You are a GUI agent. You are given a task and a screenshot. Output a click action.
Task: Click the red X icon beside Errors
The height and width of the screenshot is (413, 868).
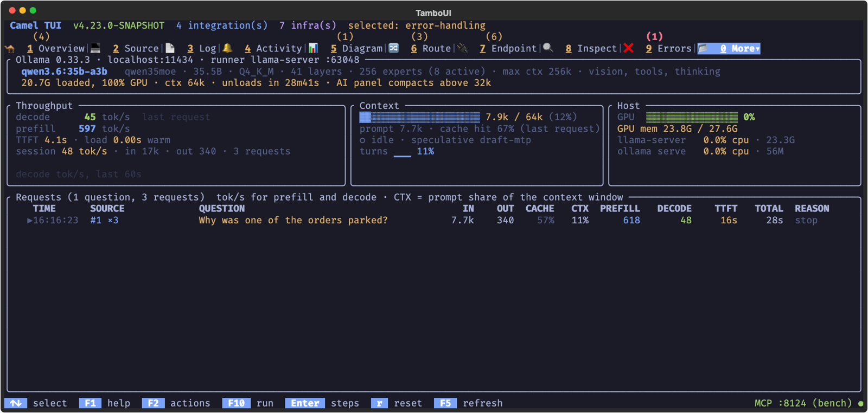point(629,48)
